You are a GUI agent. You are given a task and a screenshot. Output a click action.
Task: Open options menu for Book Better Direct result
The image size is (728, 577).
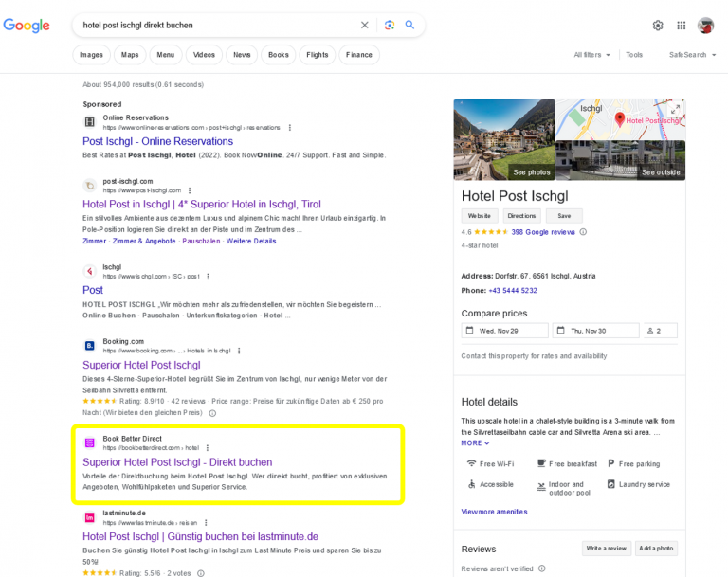point(207,448)
